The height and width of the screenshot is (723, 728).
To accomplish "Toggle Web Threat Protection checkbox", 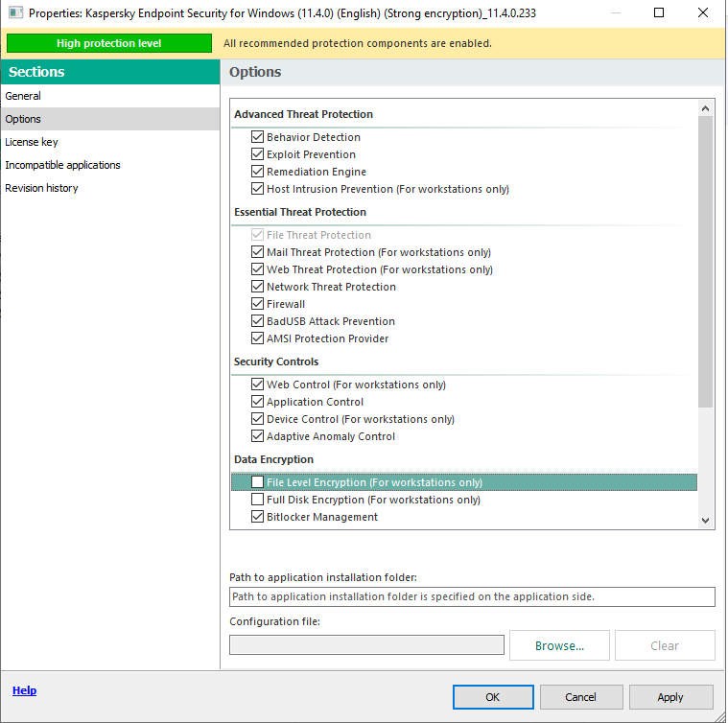I will [257, 269].
